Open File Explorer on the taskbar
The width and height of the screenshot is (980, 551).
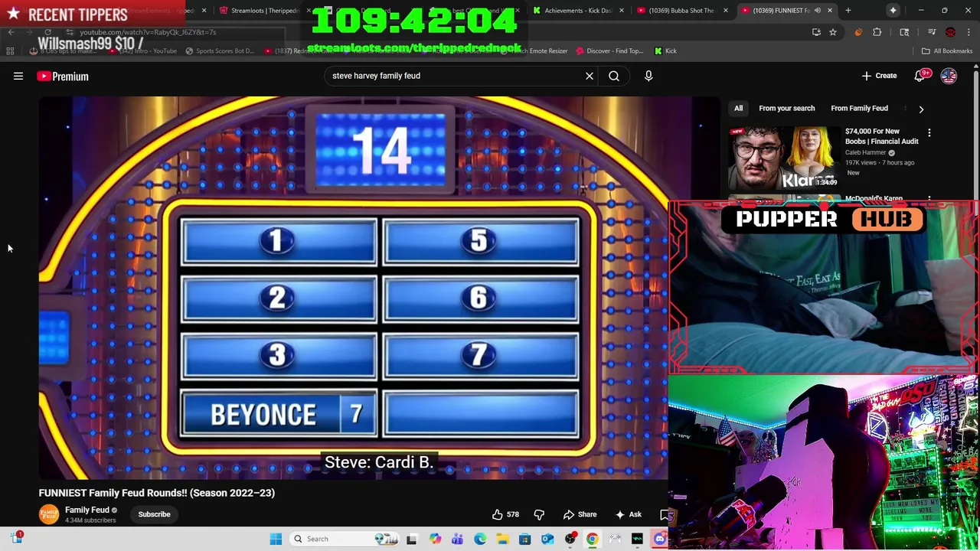[x=502, y=539]
